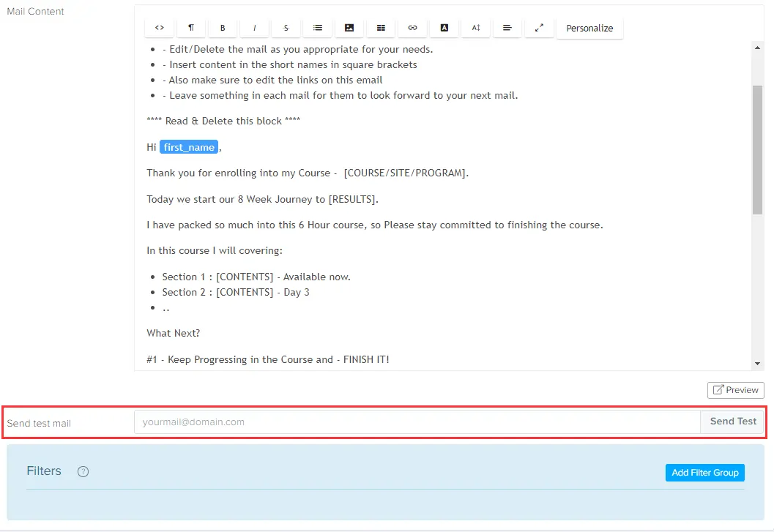Open the Personalize dropdown
This screenshot has height=532, width=774.
[x=589, y=28]
